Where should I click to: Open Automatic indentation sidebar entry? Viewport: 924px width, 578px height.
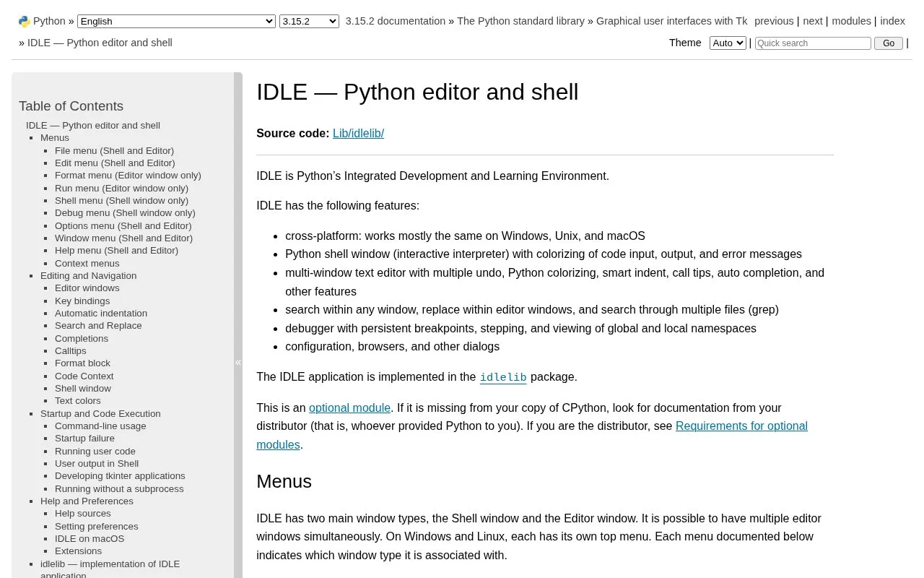point(101,313)
